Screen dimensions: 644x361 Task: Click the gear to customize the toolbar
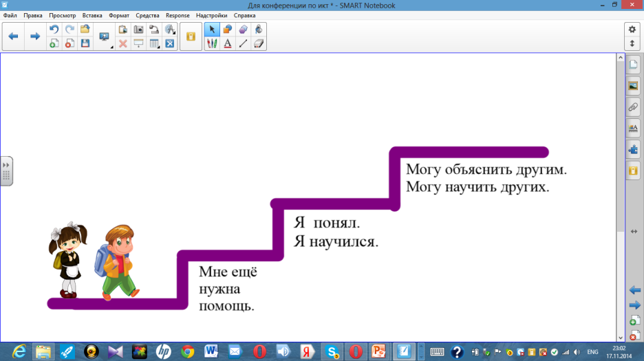pyautogui.click(x=632, y=29)
